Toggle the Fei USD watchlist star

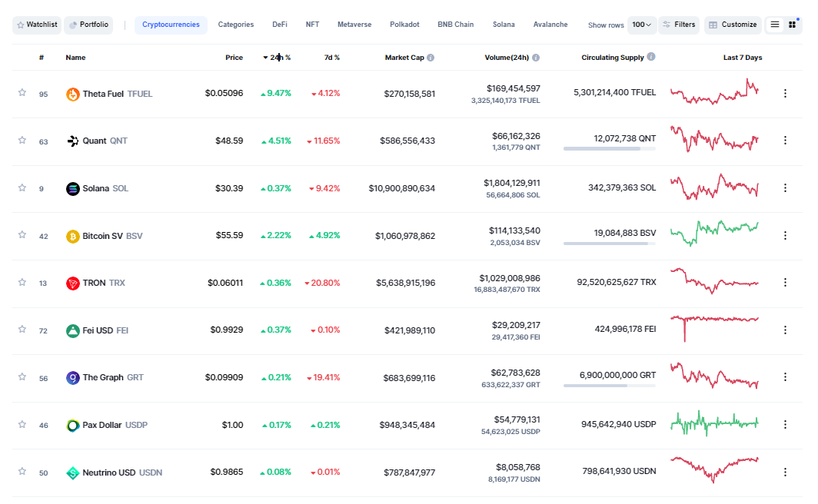tap(22, 330)
